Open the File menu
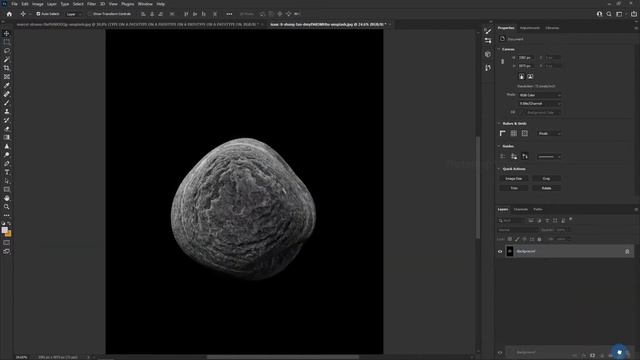Image resolution: width=640 pixels, height=360 pixels. click(x=14, y=4)
